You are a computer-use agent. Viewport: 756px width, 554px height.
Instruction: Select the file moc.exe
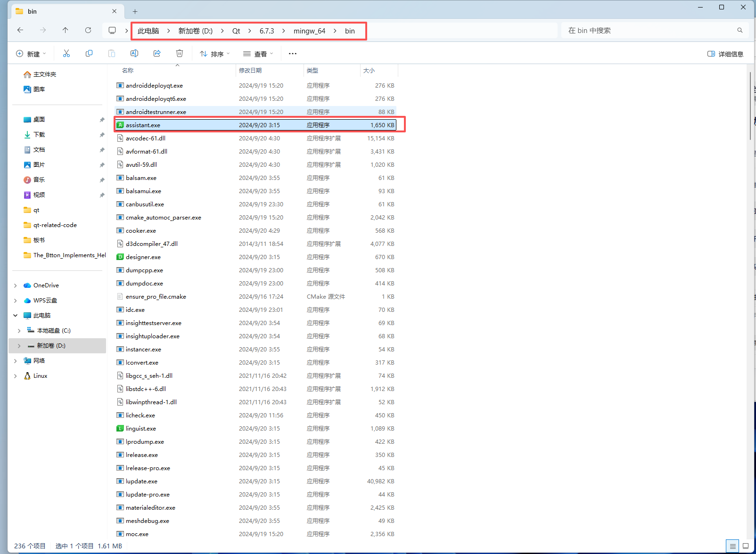click(256, 534)
